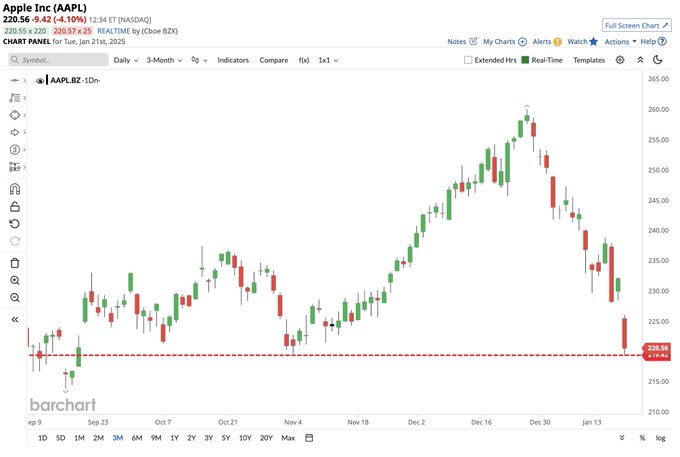Open chart settings gear
680x457 pixels.
click(x=620, y=60)
